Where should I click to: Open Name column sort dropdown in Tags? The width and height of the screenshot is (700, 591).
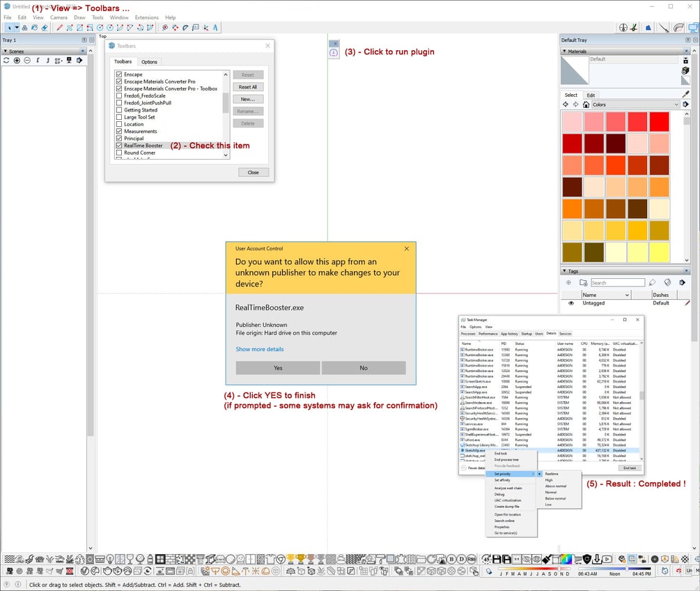pyautogui.click(x=627, y=295)
